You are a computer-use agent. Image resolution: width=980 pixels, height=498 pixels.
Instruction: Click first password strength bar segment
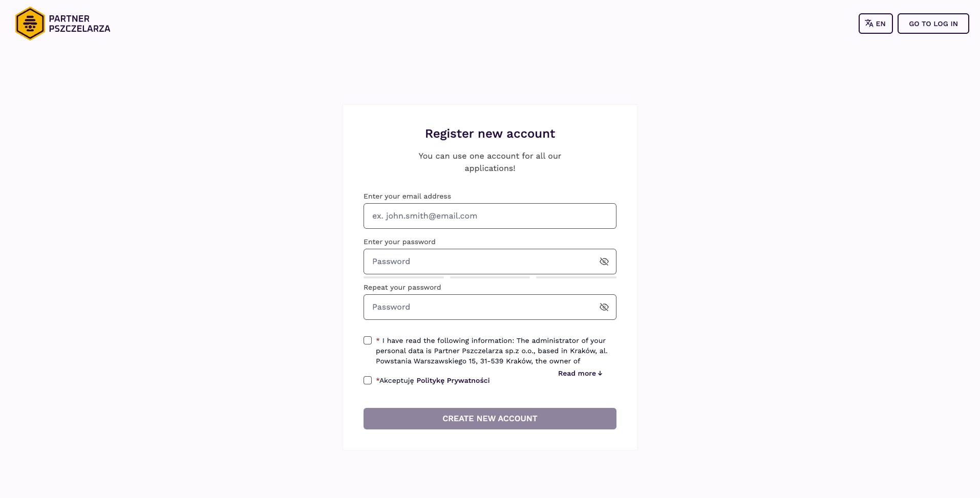coord(403,277)
